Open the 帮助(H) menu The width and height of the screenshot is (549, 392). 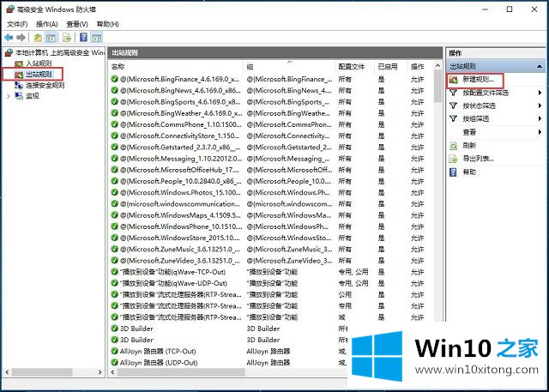point(107,24)
